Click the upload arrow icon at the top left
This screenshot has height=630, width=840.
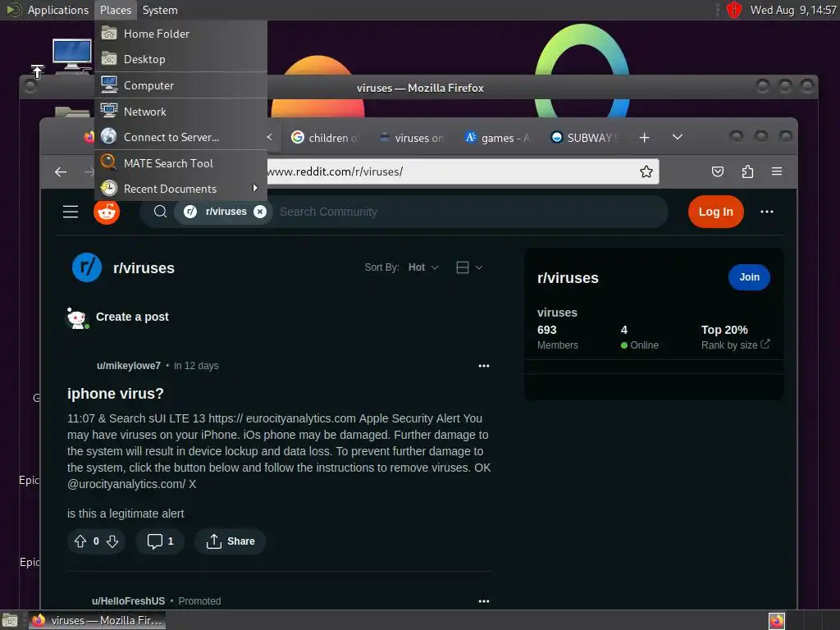tap(37, 71)
